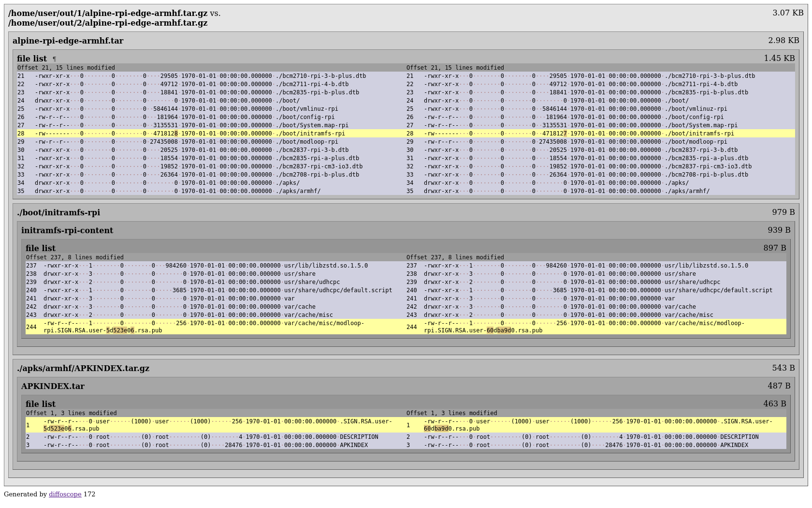The width and height of the screenshot is (812, 508).
Task: Collapse the ./apks/armhf/APKINDEX.tar.gz section
Action: 83,368
